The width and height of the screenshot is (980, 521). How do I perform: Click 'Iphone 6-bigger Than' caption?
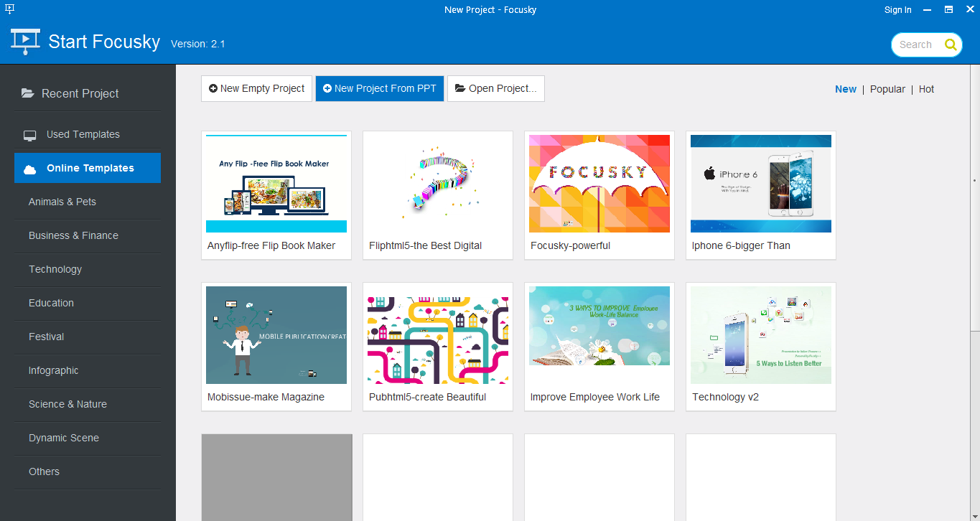tap(742, 245)
